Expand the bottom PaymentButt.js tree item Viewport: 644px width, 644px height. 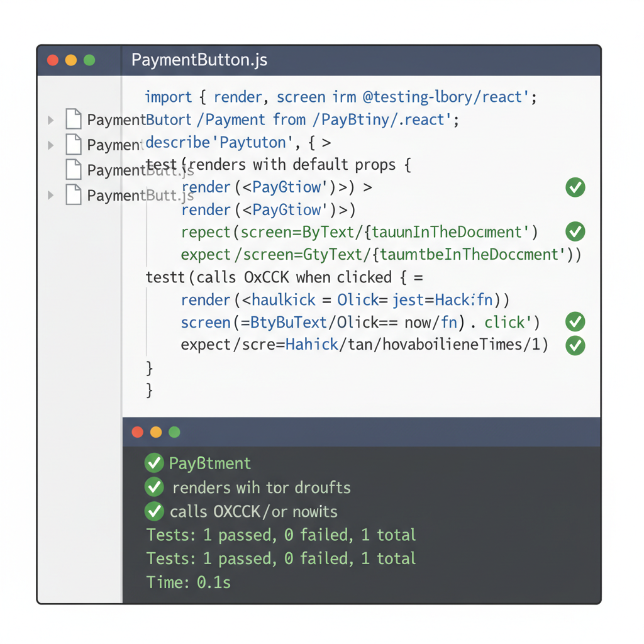[51, 196]
